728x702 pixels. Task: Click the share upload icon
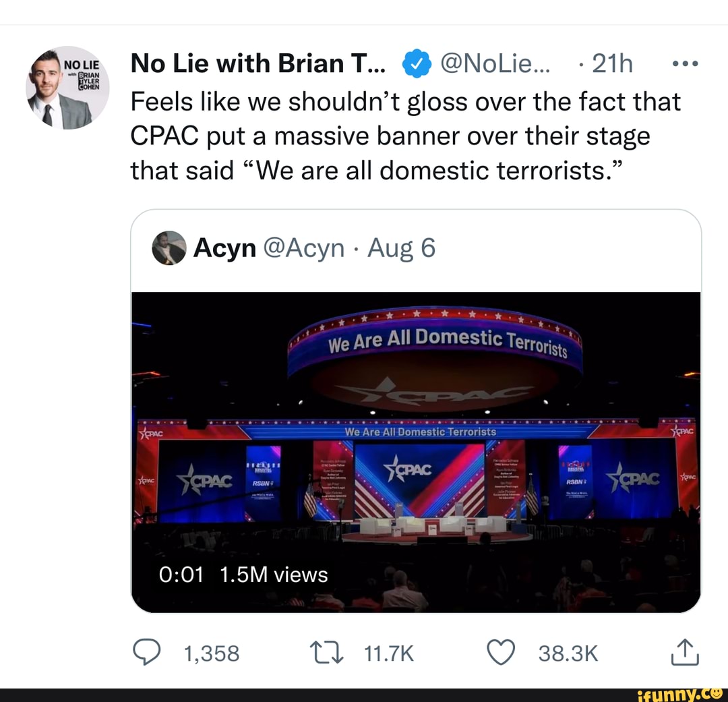(686, 653)
